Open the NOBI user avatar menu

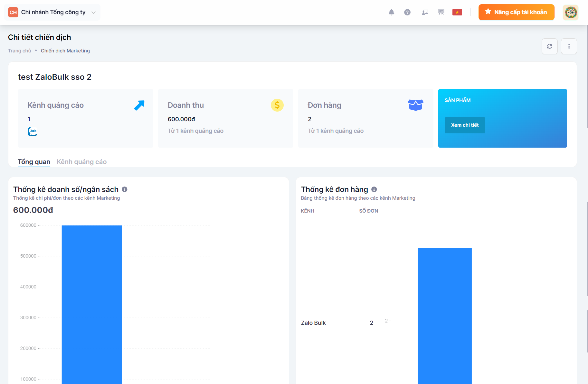(x=570, y=12)
